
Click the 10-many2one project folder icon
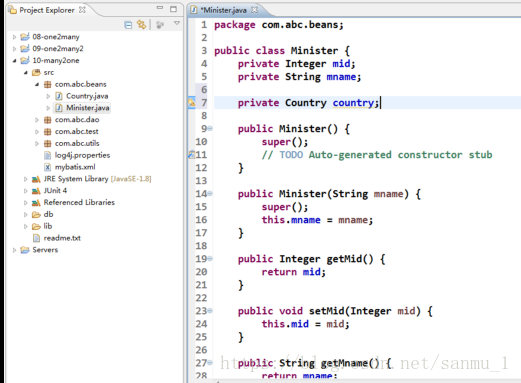(x=25, y=60)
